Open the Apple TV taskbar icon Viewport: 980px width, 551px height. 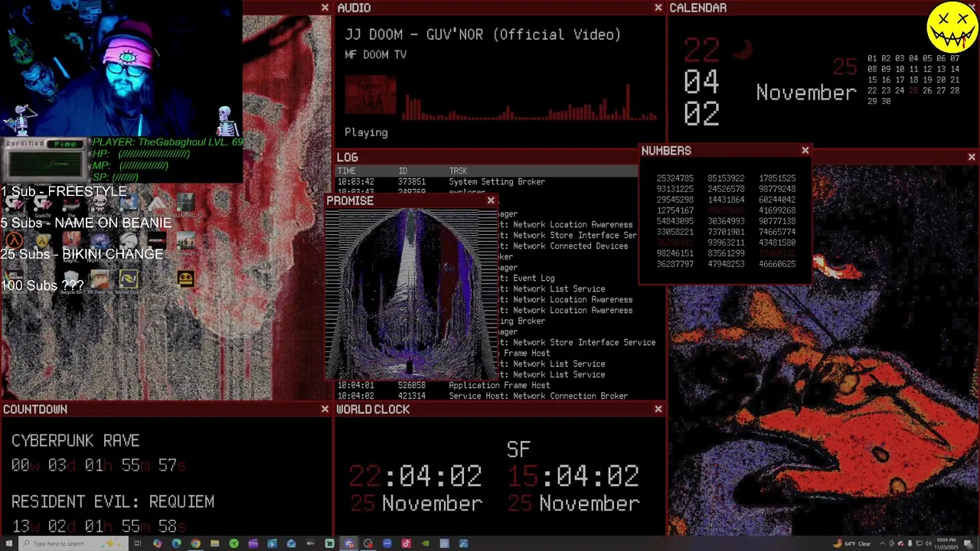[310, 543]
